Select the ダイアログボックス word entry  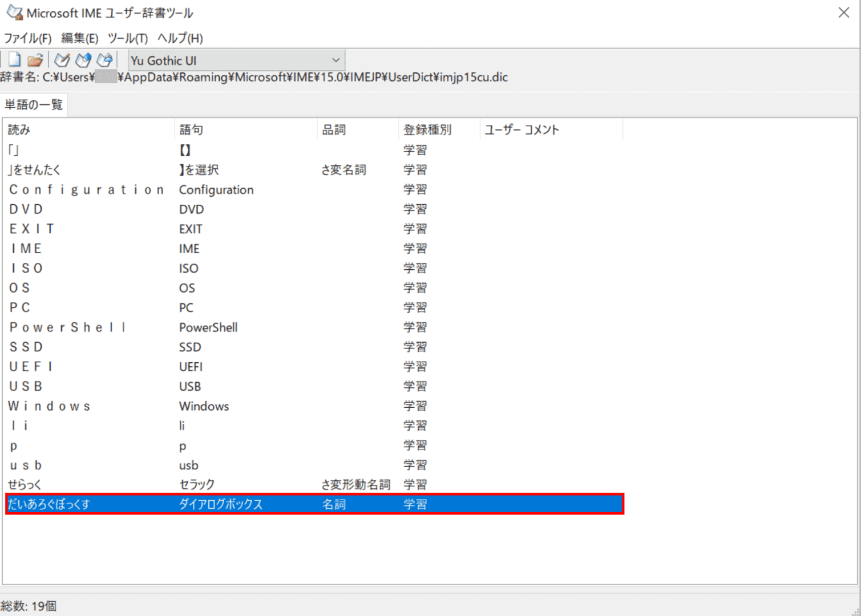coord(314,504)
